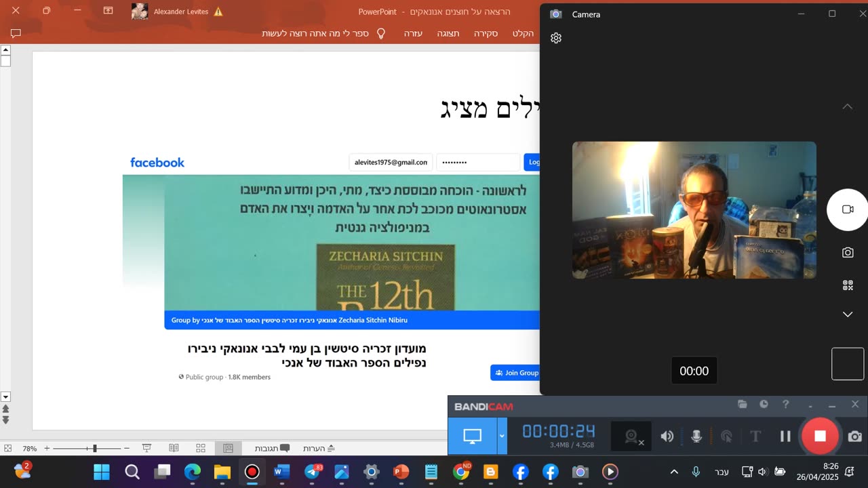
Task: Open Bandicam help question mark
Action: click(785, 405)
